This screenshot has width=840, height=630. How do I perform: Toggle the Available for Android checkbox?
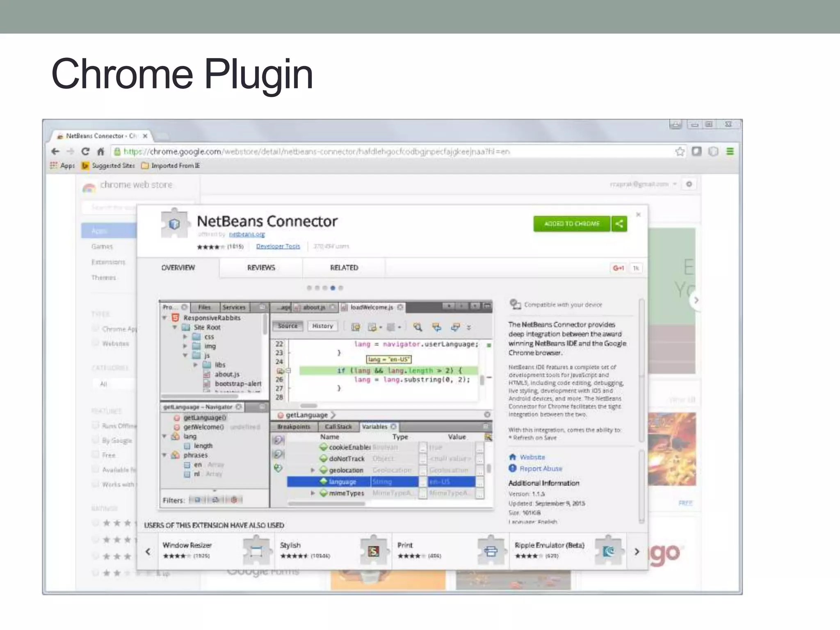pyautogui.click(x=96, y=469)
